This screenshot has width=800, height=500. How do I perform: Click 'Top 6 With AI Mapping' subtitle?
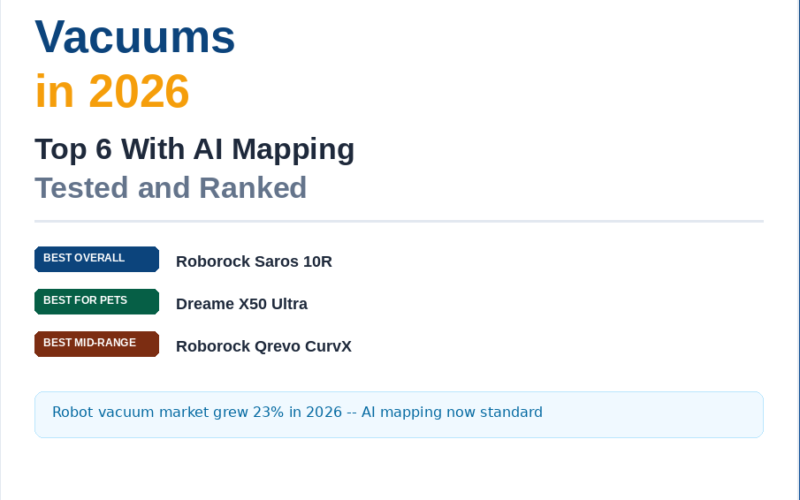coord(194,149)
